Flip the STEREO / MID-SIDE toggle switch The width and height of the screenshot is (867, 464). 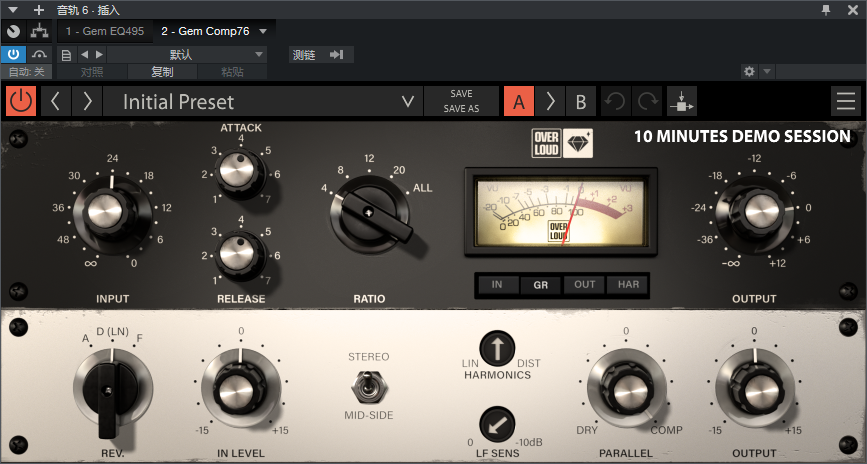pos(369,387)
